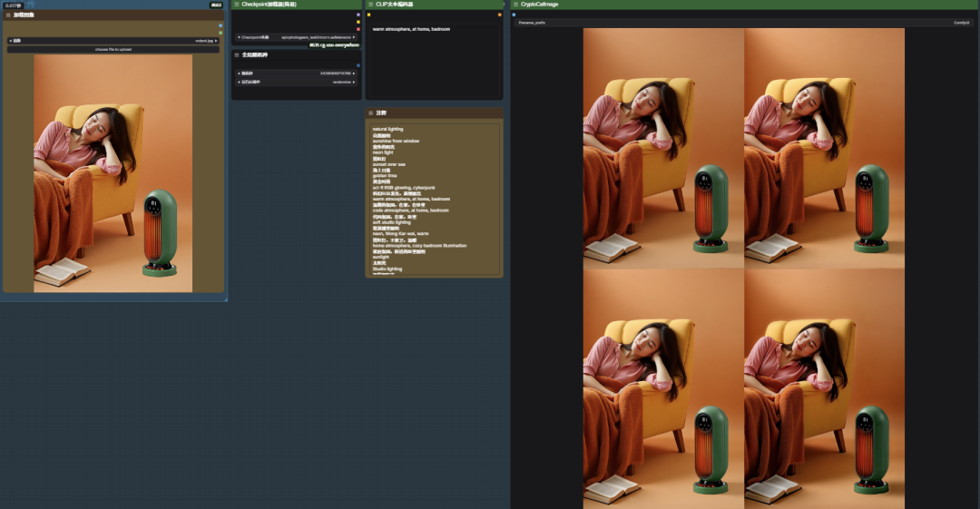Image resolution: width=980 pixels, height=509 pixels.
Task: Click the Load Image node menu icon
Action: click(8, 15)
